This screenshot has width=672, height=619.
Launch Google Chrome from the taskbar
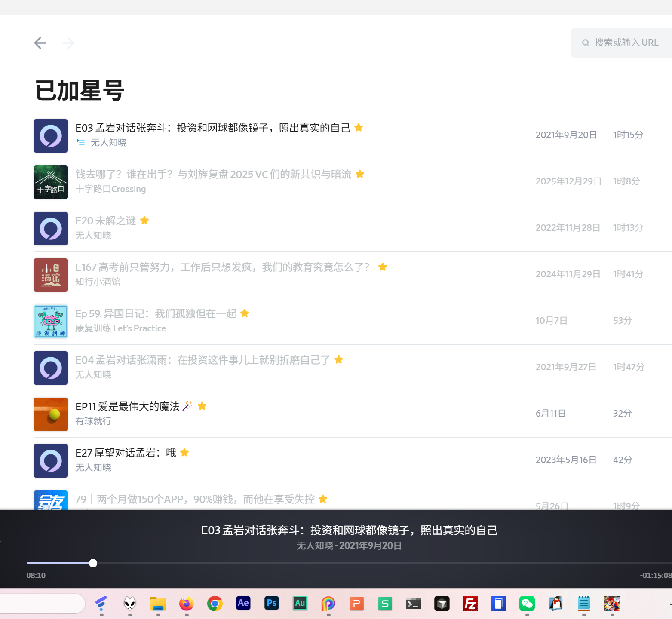(215, 604)
